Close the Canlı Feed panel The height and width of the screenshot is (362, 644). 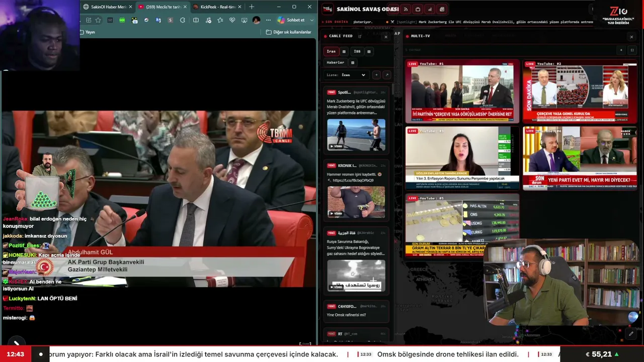tap(386, 37)
